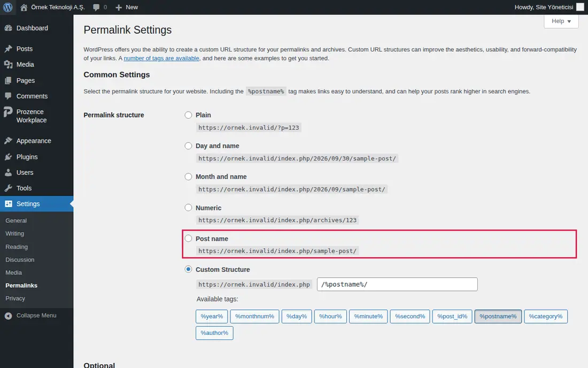Click the %postname% code tag in description
Image resolution: width=588 pixels, height=368 pixels.
click(x=266, y=91)
